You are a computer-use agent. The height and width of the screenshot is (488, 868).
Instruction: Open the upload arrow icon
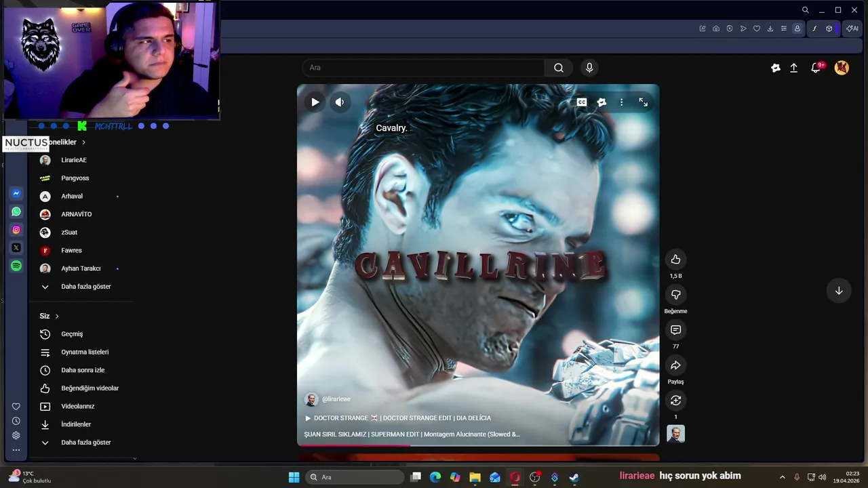click(x=794, y=68)
